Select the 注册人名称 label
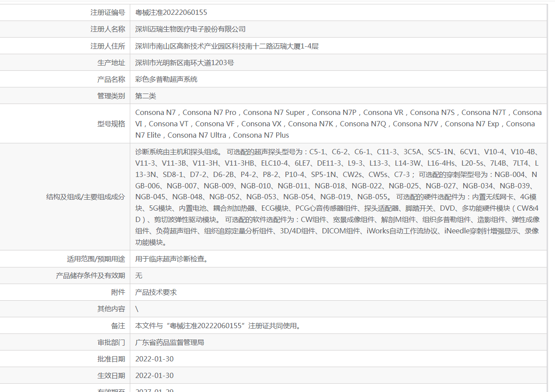This screenshot has width=555, height=392. (x=108, y=29)
